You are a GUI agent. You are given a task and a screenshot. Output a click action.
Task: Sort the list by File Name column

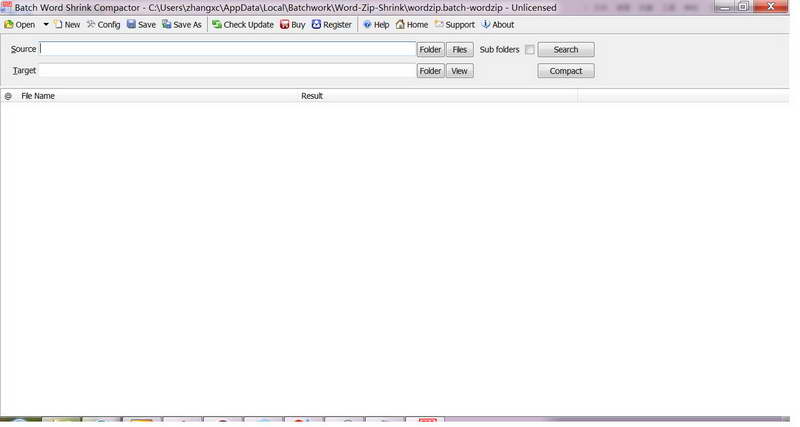coord(38,96)
